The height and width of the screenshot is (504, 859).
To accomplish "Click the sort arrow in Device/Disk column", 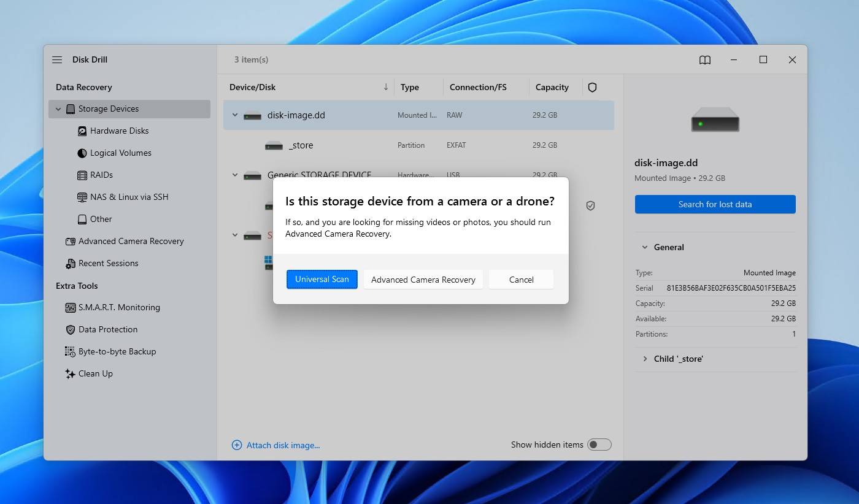I will point(385,87).
